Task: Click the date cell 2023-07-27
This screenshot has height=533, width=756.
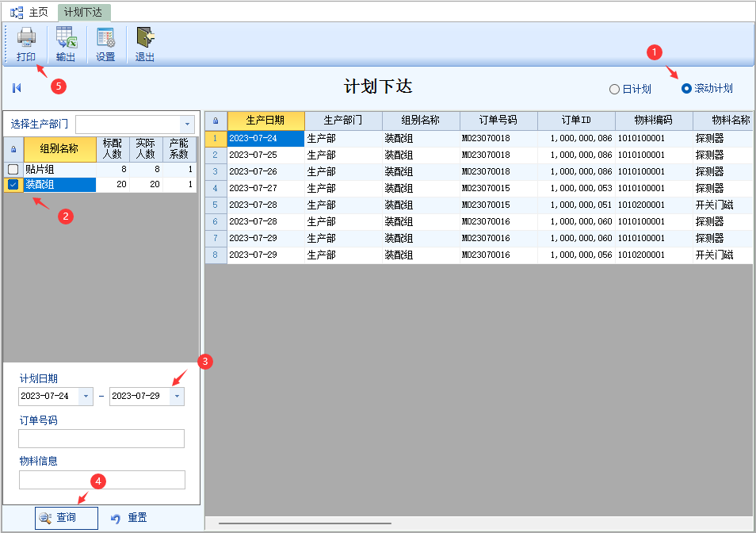Action: pyautogui.click(x=265, y=189)
